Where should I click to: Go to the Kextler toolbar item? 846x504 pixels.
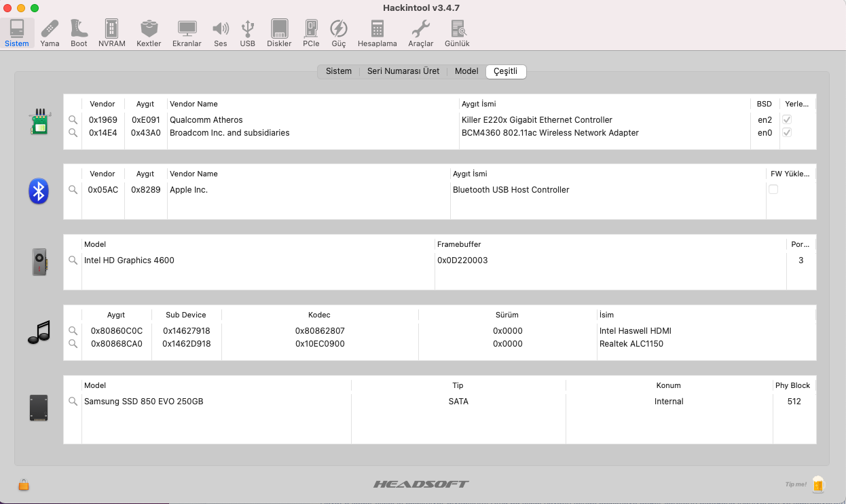(149, 33)
